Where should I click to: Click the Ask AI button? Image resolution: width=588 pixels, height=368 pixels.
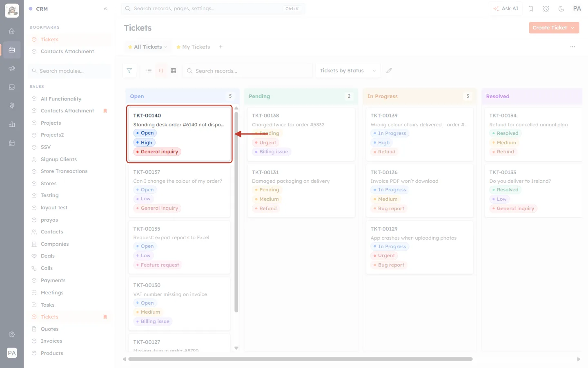(506, 9)
